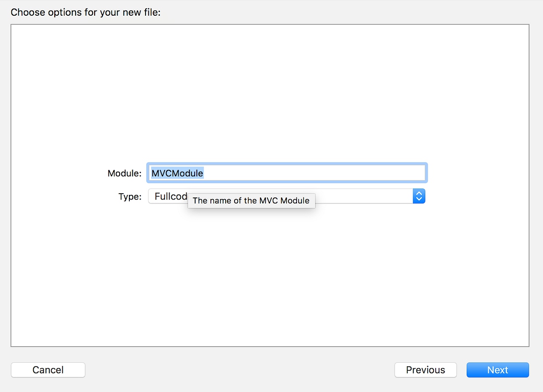Click Next to proceed with file creation
The height and width of the screenshot is (392, 543).
pos(497,370)
